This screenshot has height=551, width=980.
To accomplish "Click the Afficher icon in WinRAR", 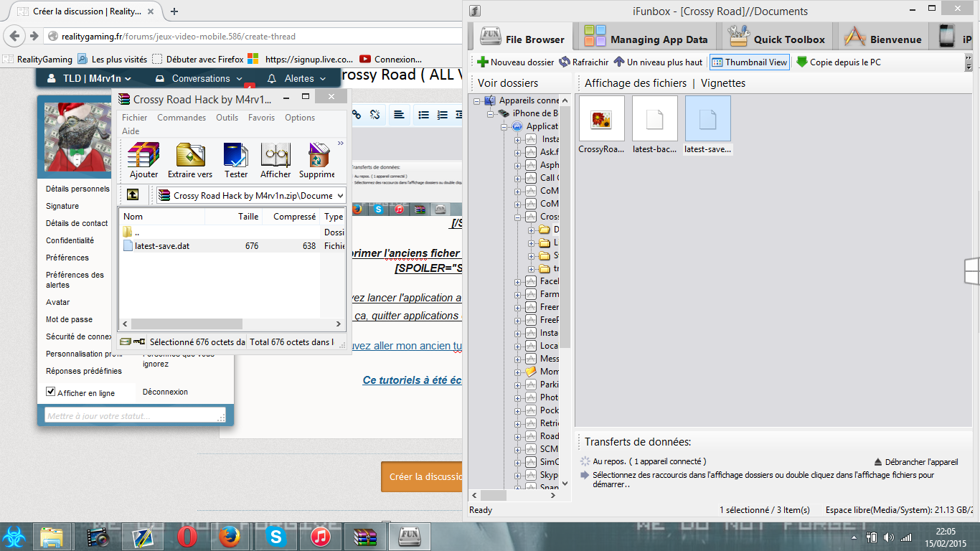I will [275, 161].
